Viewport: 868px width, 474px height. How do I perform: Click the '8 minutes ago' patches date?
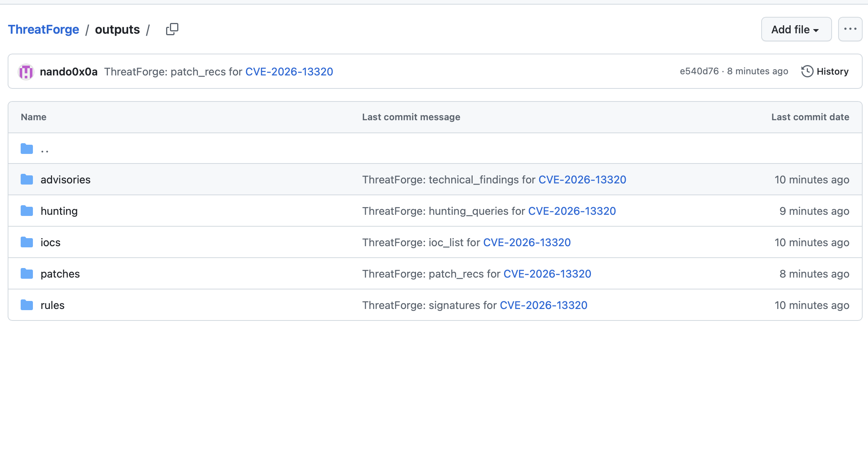tap(814, 274)
